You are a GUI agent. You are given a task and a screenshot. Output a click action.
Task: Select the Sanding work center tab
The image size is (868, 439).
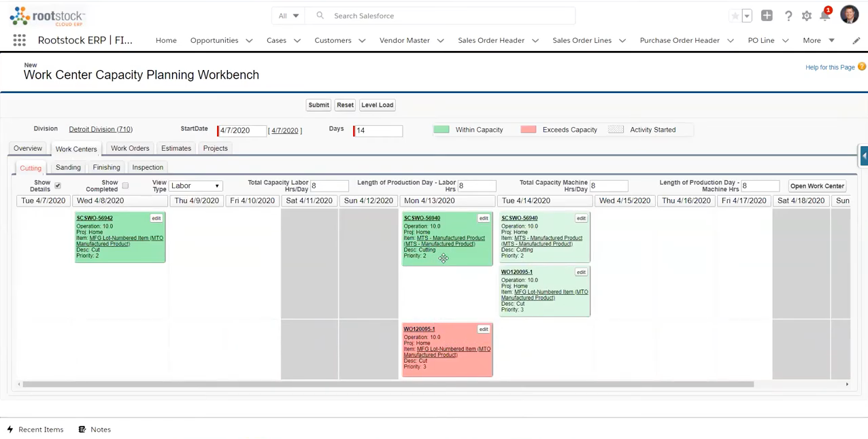pos(67,167)
